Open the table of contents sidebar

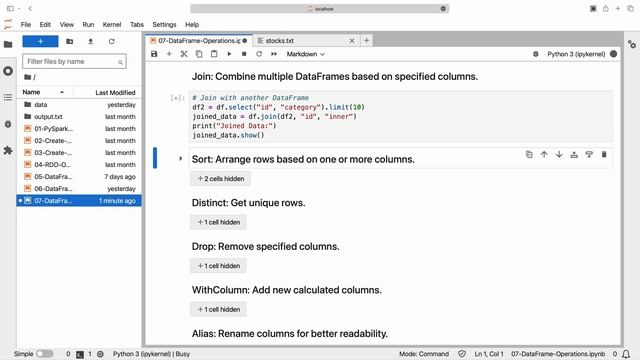(8, 97)
